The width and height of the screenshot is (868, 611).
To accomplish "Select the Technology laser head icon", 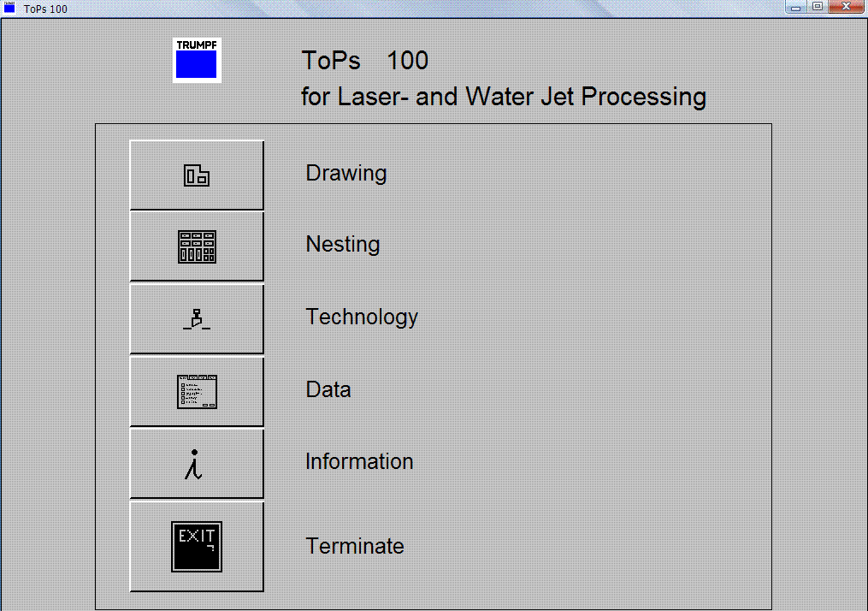I will pos(197,319).
